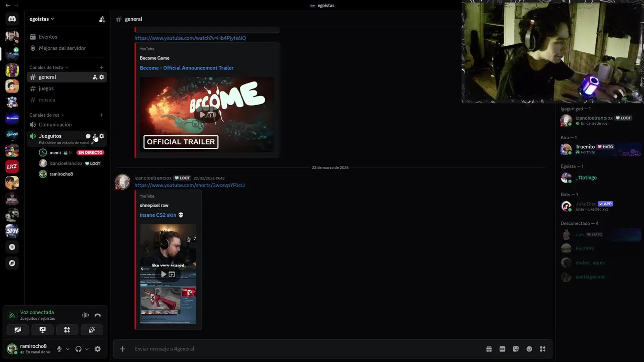Screen dimensions: 644x362
Task: Open _ttotingo member profile
Action: pos(600,177)
